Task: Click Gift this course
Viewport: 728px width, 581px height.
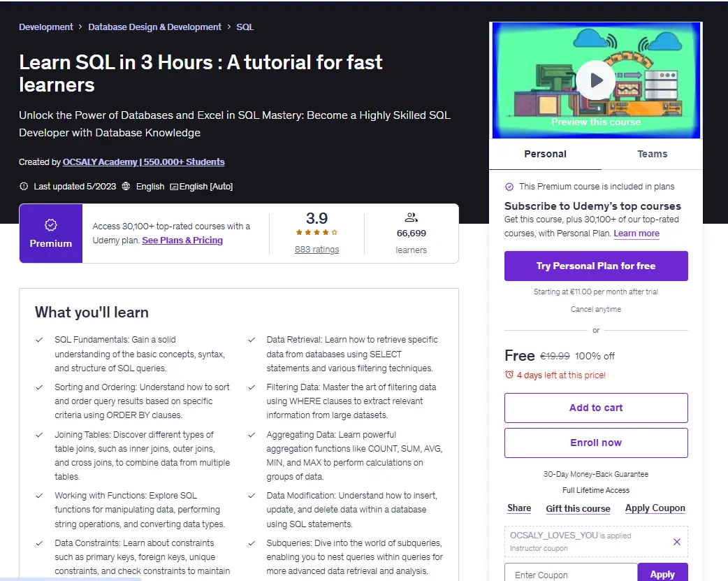Action: click(x=578, y=508)
